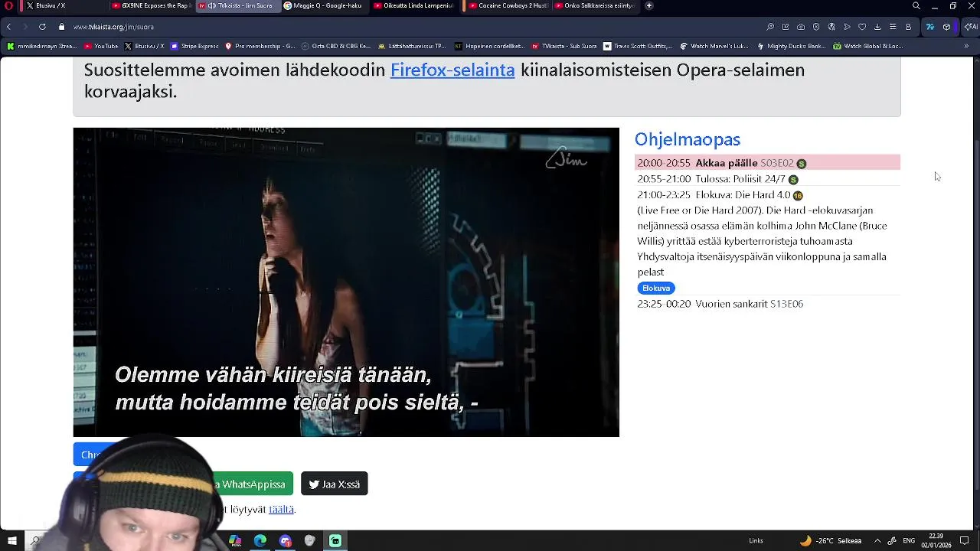Click the padlock site info icon
The height and width of the screenshot is (551, 980).
(62, 27)
